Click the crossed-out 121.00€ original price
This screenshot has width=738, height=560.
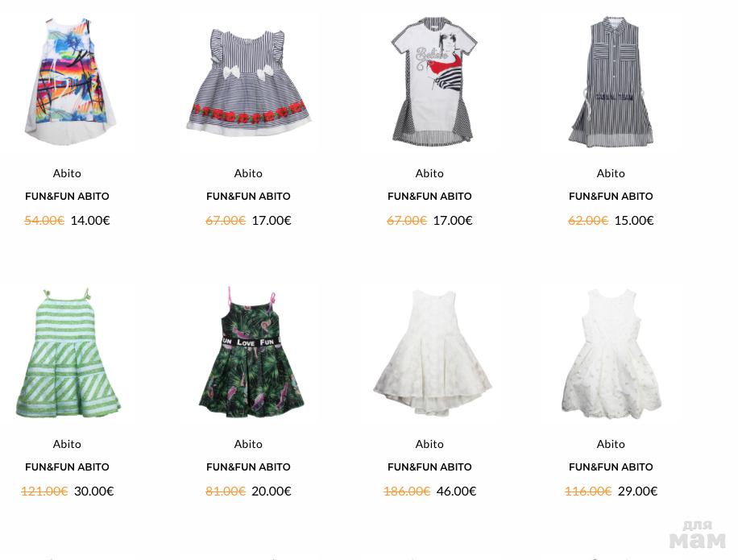pos(44,491)
